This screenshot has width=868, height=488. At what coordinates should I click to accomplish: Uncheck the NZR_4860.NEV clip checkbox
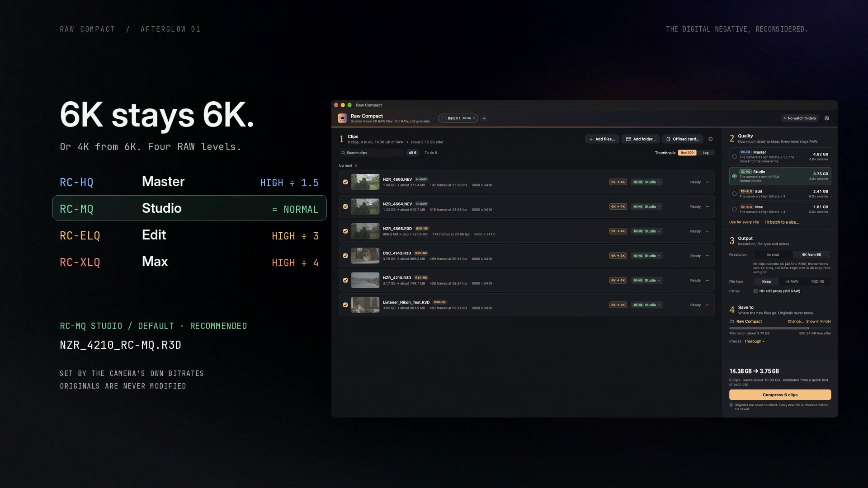tap(345, 182)
